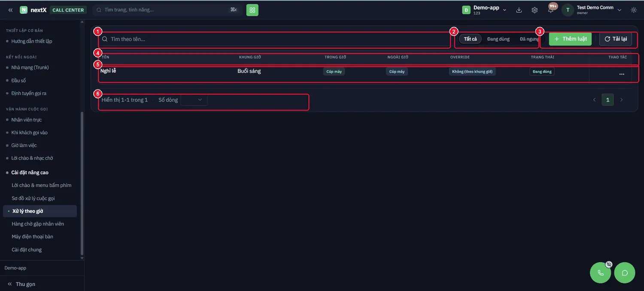Click the nextX logo icon

(x=24, y=10)
